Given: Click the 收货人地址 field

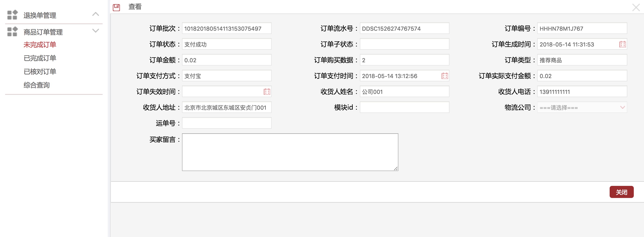Looking at the screenshot, I should click(x=227, y=107).
